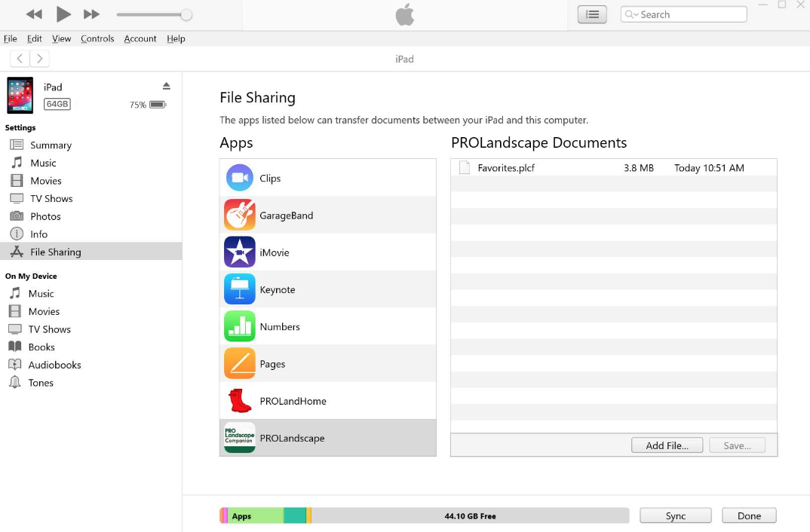The height and width of the screenshot is (532, 810).
Task: Click the battery level icon
Action: coord(158,105)
